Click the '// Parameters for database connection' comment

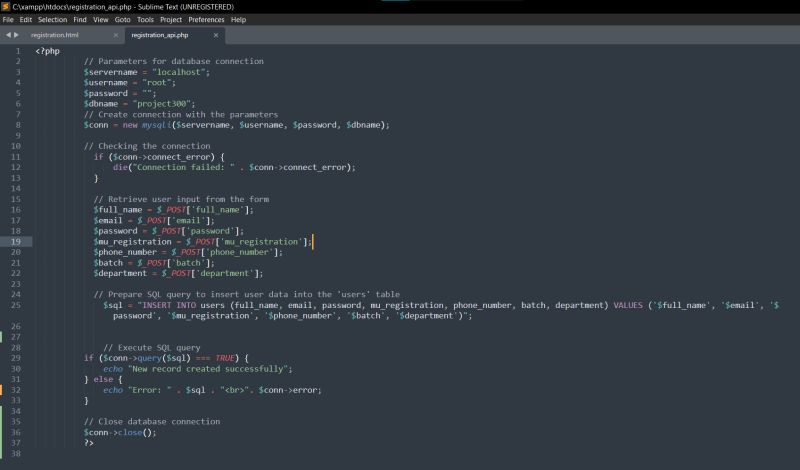point(174,61)
